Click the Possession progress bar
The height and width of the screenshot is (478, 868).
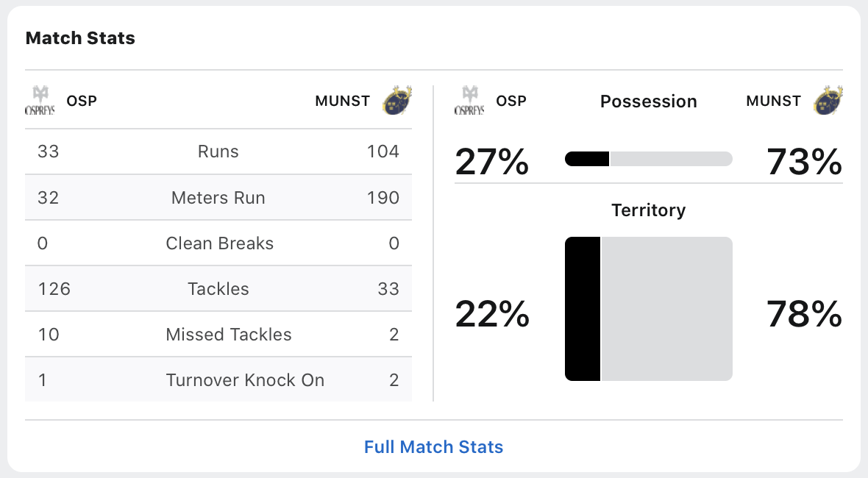pyautogui.click(x=648, y=159)
